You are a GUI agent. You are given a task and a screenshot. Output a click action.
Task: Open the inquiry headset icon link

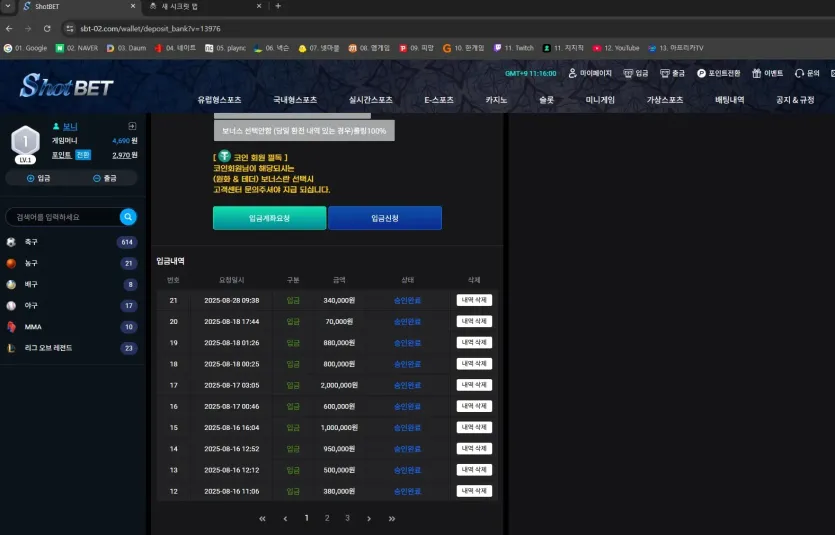(807, 73)
